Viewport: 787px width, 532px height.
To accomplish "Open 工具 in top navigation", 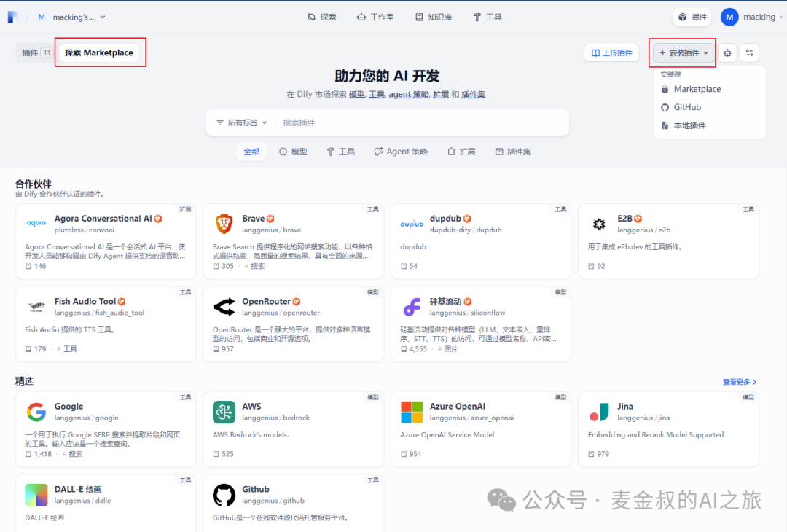I will click(x=488, y=17).
